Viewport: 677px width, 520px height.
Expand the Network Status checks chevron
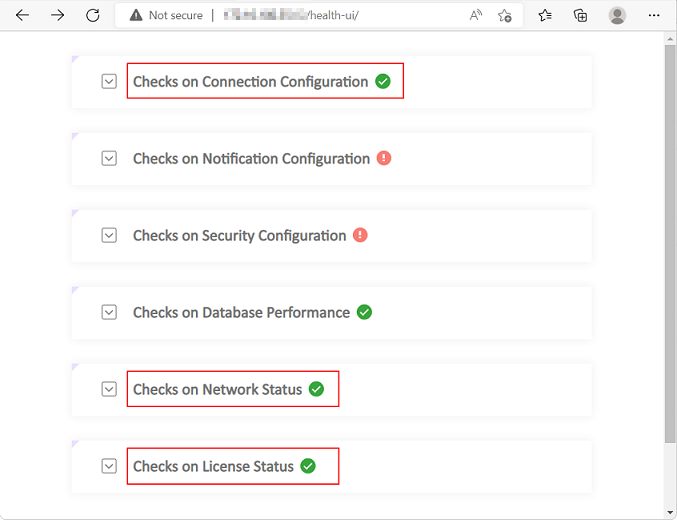click(x=110, y=389)
